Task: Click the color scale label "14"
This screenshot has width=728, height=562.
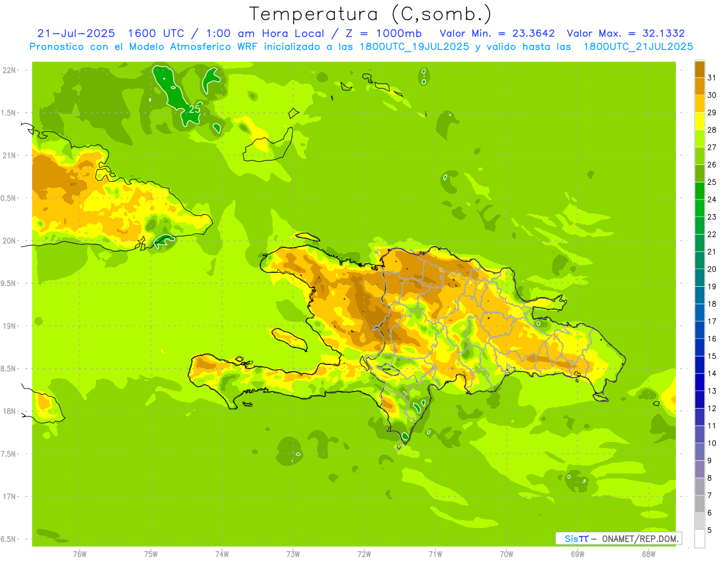Action: pyautogui.click(x=712, y=373)
